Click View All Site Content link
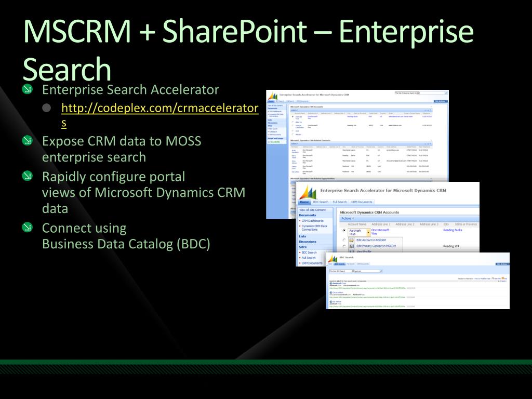The width and height of the screenshot is (532, 399). point(312,210)
